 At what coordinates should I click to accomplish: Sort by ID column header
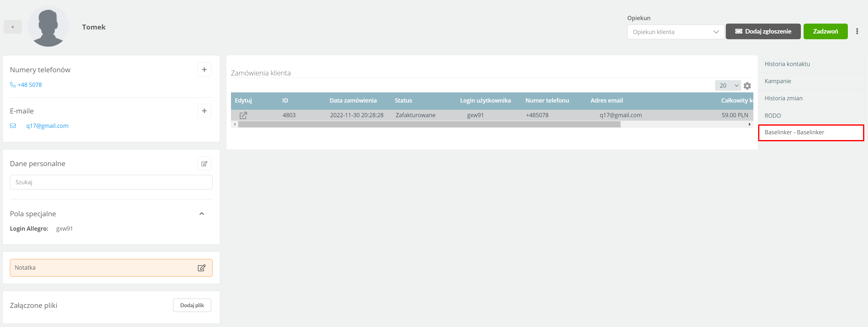pyautogui.click(x=285, y=101)
